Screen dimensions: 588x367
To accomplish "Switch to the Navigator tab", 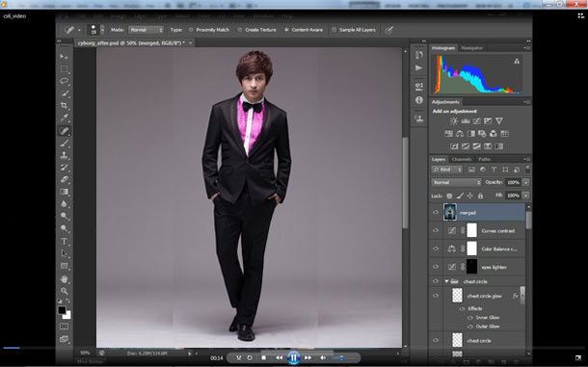I will [x=471, y=48].
